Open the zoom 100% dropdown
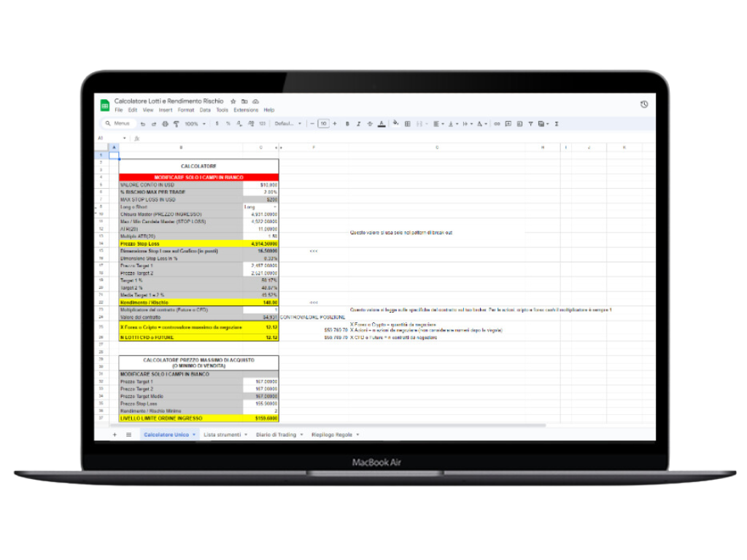 pyautogui.click(x=196, y=124)
